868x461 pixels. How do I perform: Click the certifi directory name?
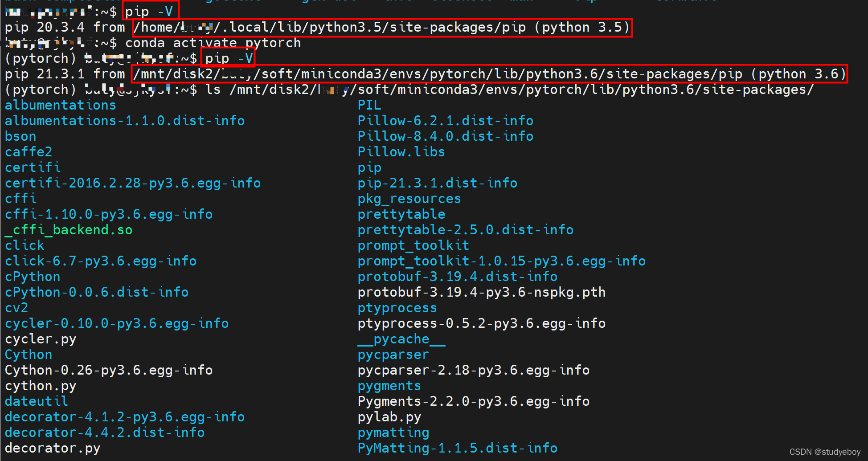33,167
